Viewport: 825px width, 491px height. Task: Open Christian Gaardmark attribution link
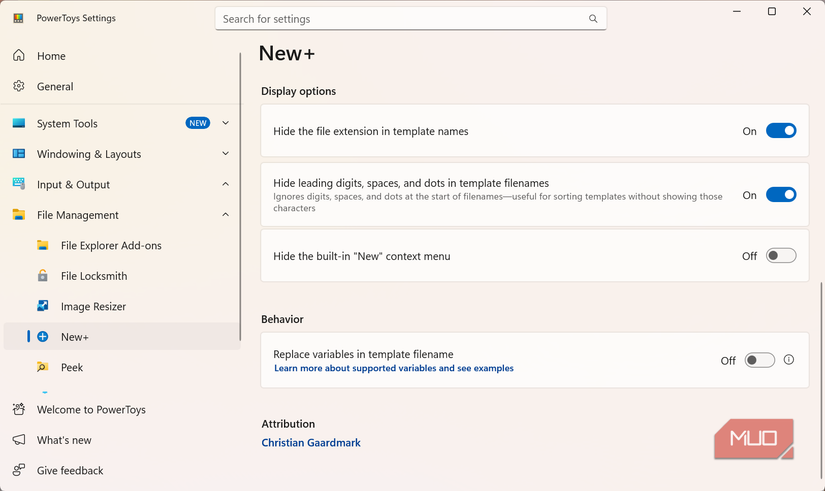coord(311,443)
